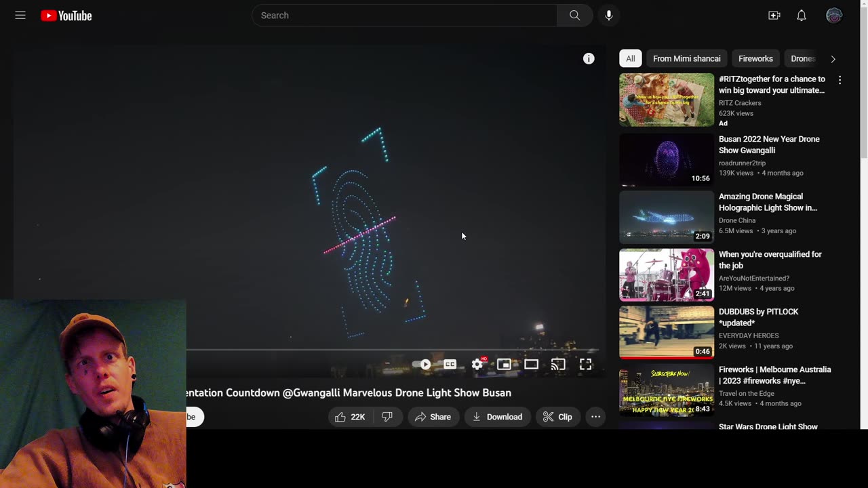The width and height of the screenshot is (868, 488).
Task: Open pink mascot drummer thumbnail 2:41
Action: pos(667,274)
